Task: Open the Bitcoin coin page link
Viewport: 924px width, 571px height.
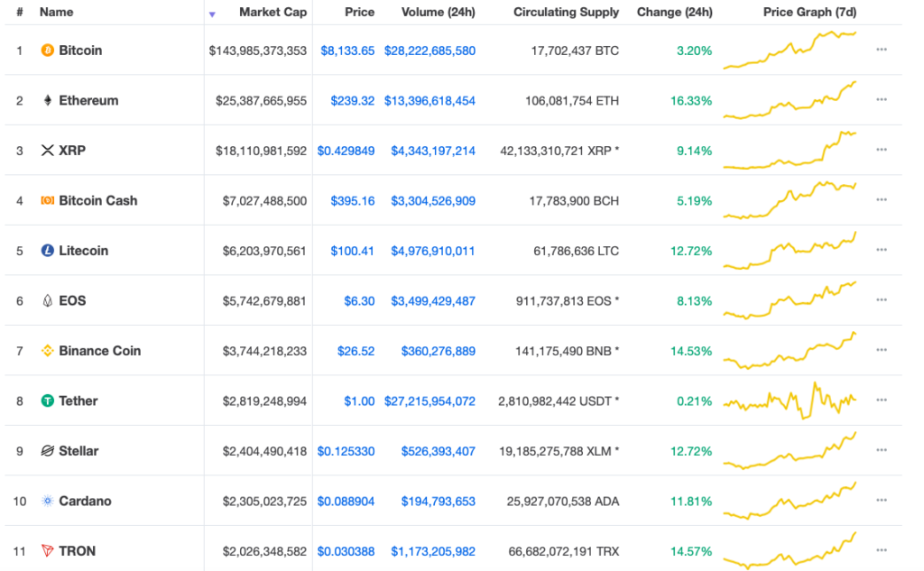Action: [80, 51]
